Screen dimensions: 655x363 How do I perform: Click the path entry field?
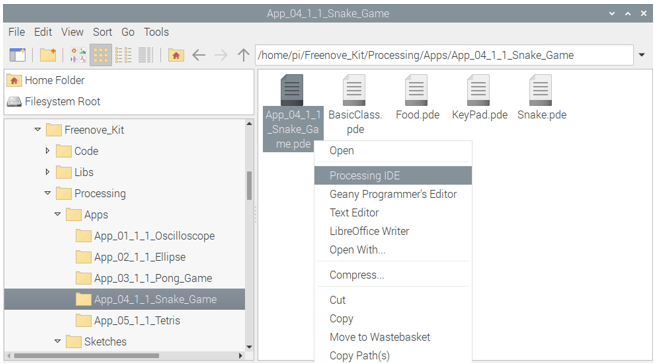click(444, 55)
